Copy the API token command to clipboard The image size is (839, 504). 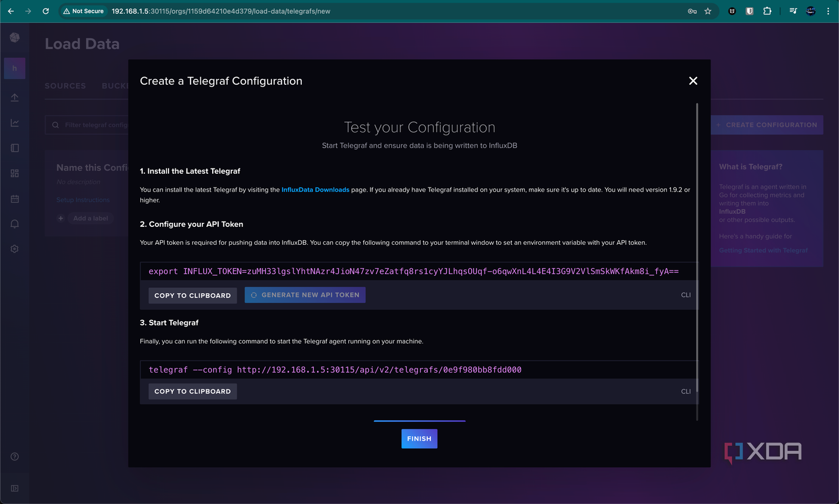(192, 296)
